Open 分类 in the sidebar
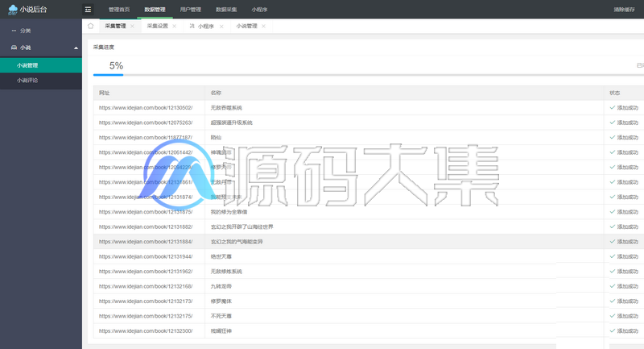Image resolution: width=644 pixels, height=349 pixels. [x=26, y=31]
